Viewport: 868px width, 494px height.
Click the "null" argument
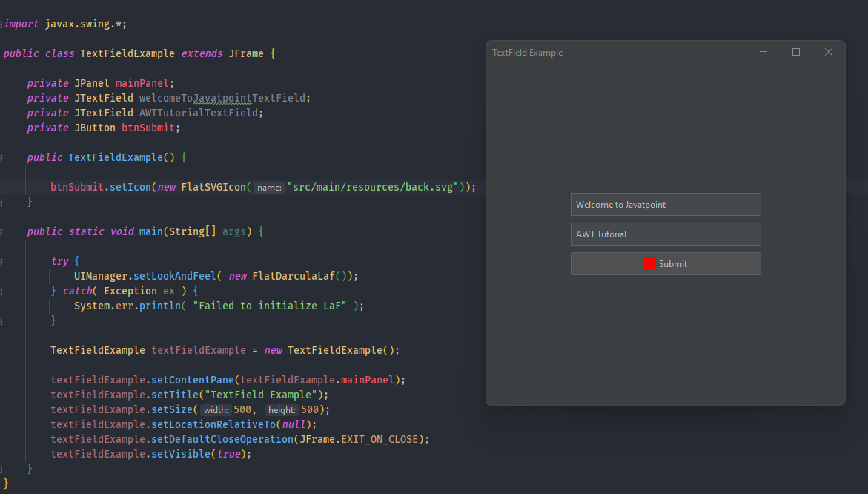point(294,425)
